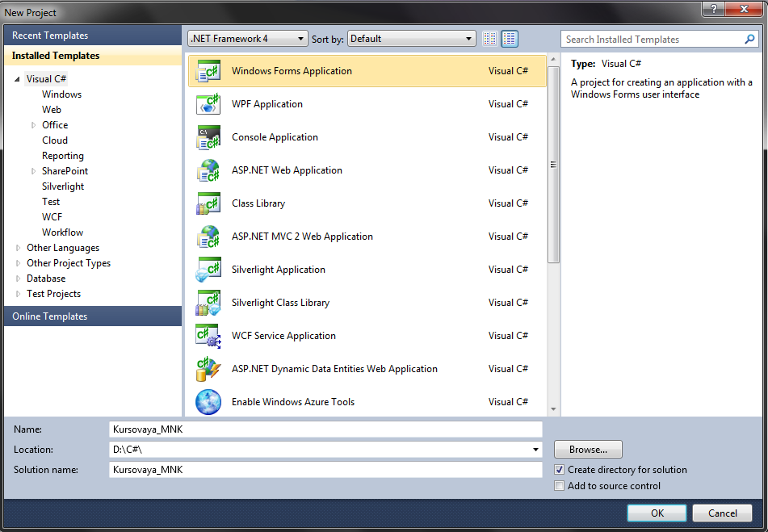Click the template list scroll up arrow

point(553,59)
